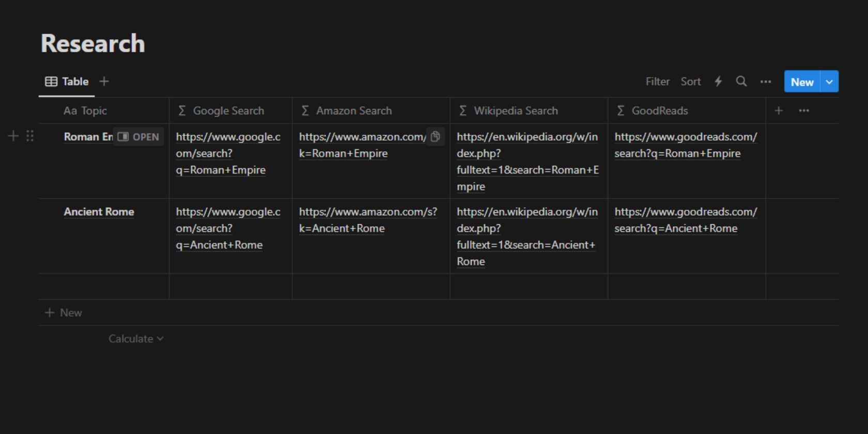The image size is (868, 434).
Task: Copy the Amazon Roman Empire URL icon
Action: tap(435, 136)
